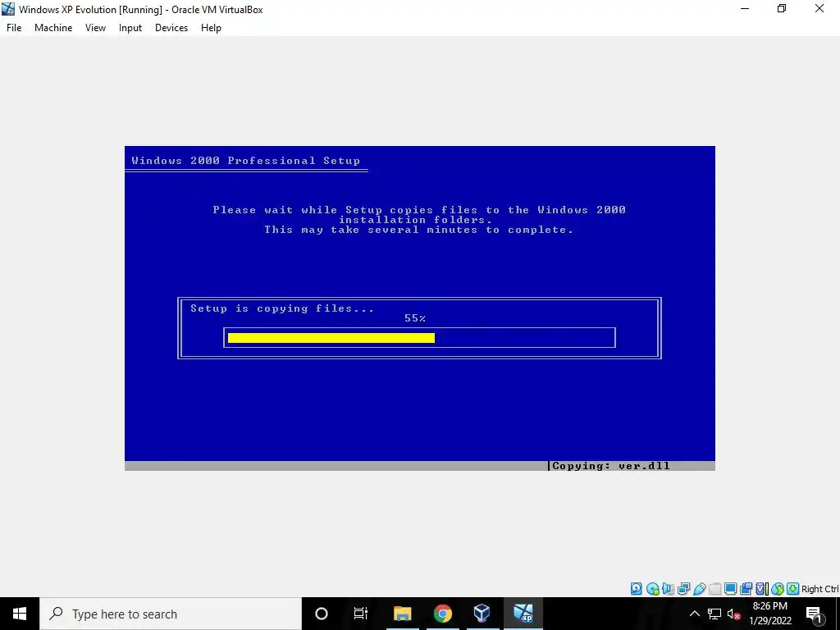This screenshot has height=630, width=840.
Task: Click the 'Copying: ver.dll' status text
Action: (x=610, y=466)
